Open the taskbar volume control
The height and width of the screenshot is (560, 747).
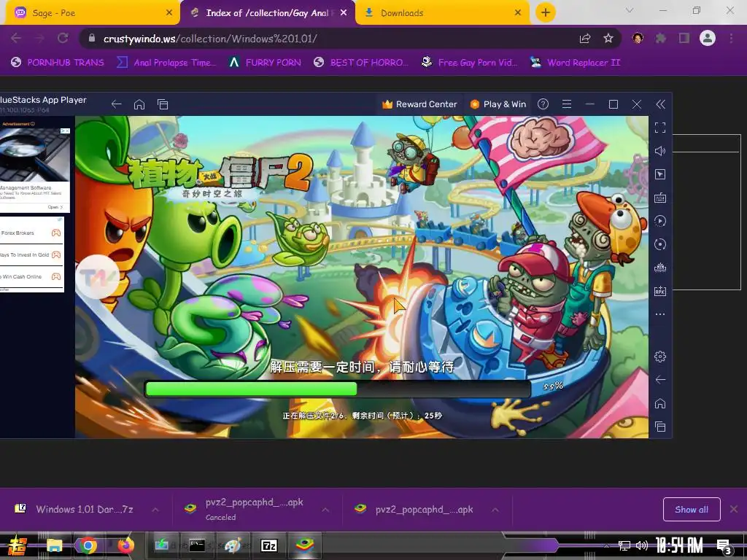point(642,545)
